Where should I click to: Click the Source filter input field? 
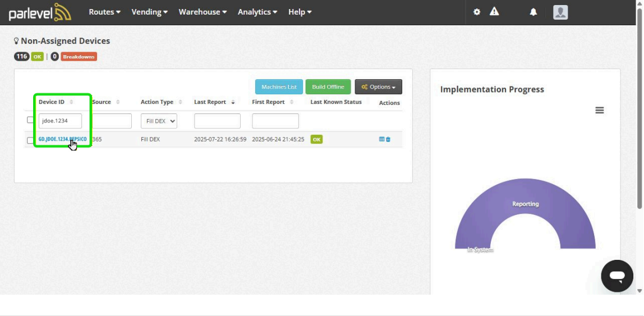(112, 121)
